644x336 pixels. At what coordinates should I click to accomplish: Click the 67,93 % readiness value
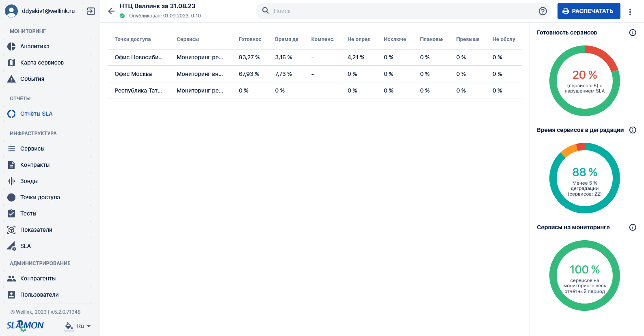[249, 74]
